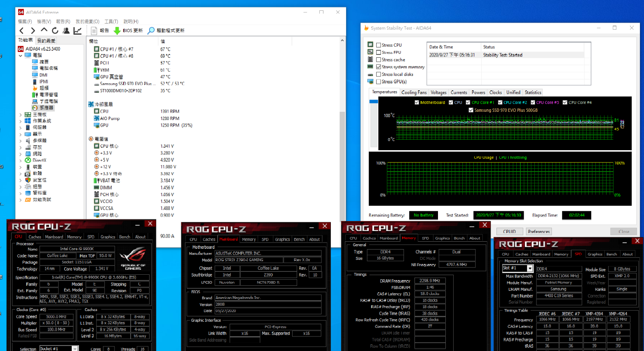This screenshot has height=351, width=644.
Task: Open the user profile icon in AIDA64 toolbar
Action: 66,31
